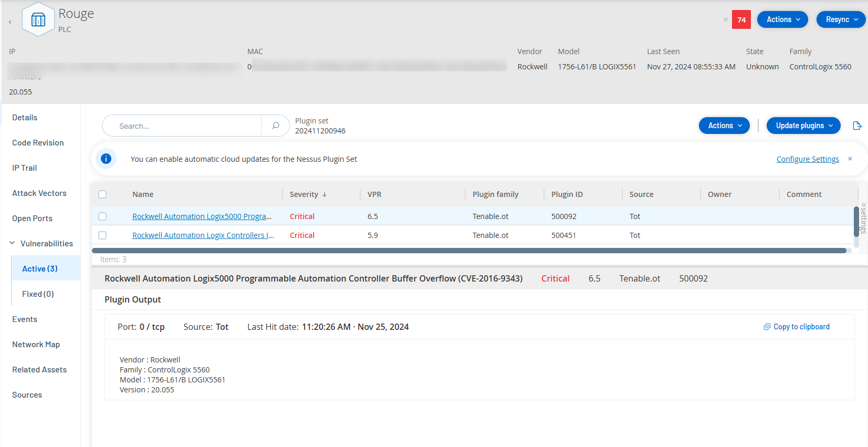Click the Copy to clipboard icon
Screen dimensions: 868x447
pos(767,327)
